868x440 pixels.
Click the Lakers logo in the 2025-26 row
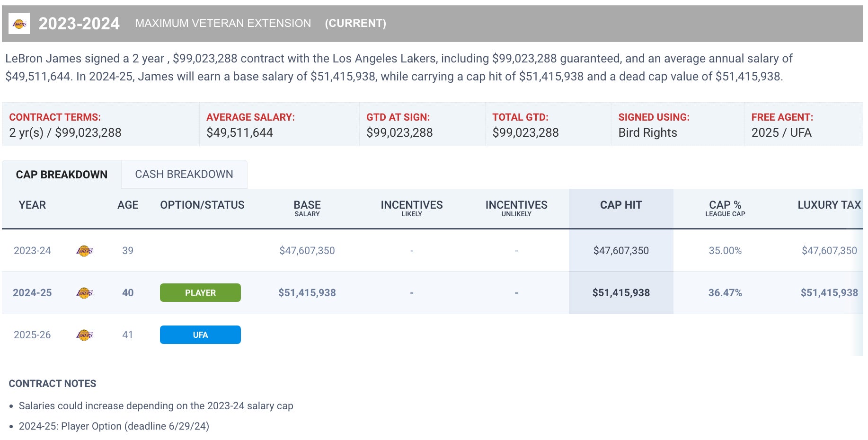(x=84, y=335)
